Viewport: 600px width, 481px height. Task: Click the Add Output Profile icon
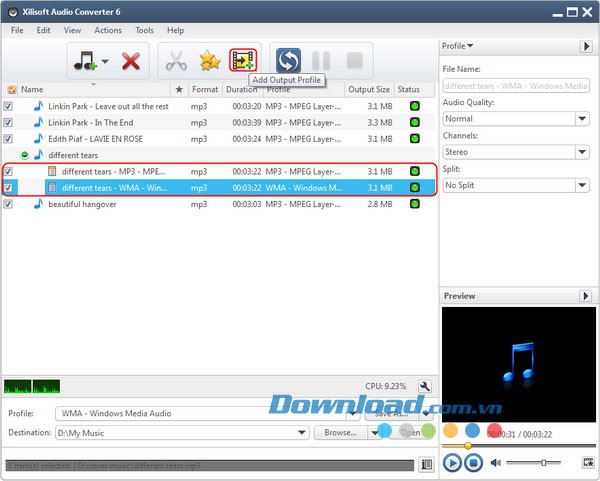click(243, 60)
